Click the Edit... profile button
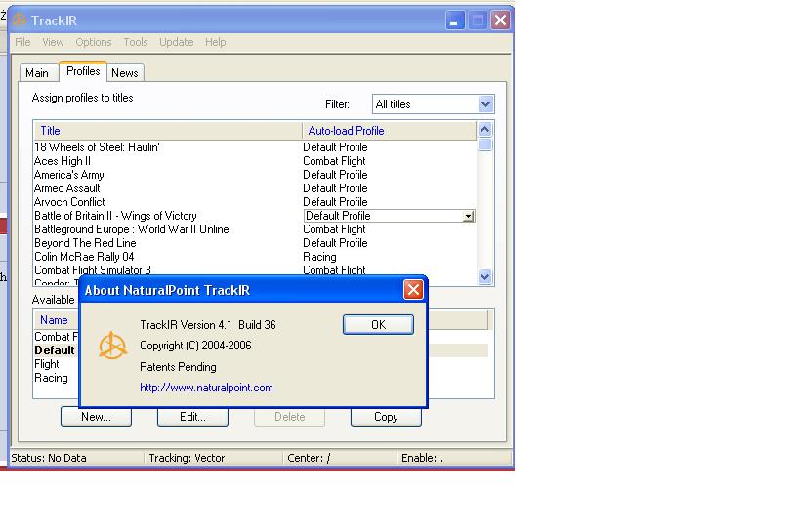This screenshot has width=795, height=532. click(x=192, y=417)
